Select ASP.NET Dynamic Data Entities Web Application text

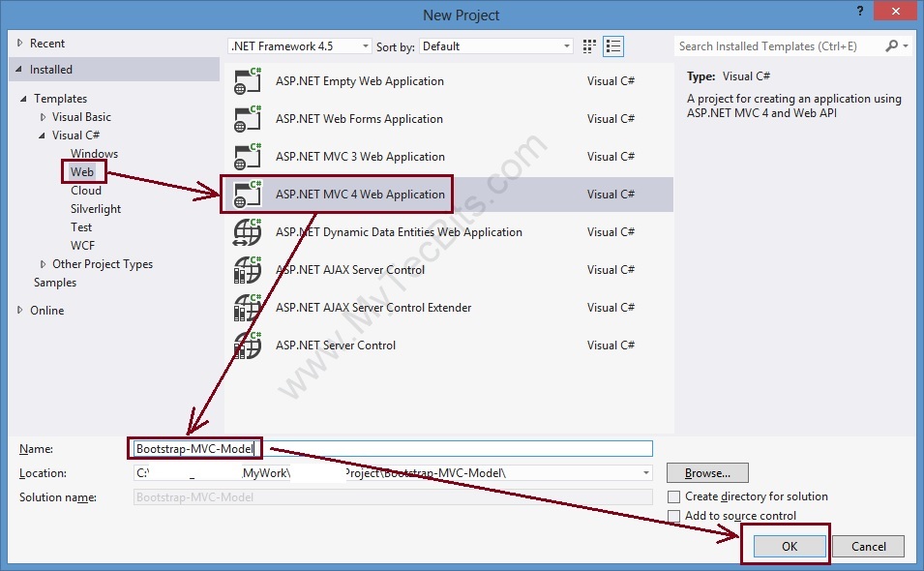pyautogui.click(x=399, y=231)
